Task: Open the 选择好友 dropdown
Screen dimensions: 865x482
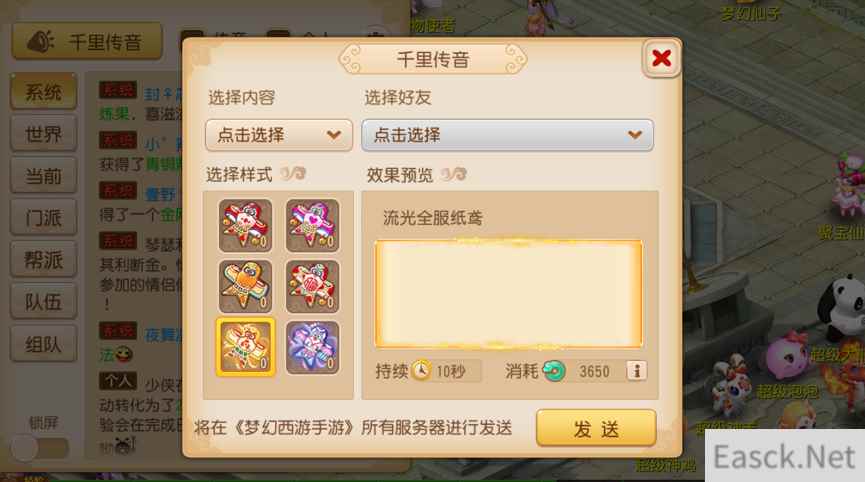Action: point(508,135)
